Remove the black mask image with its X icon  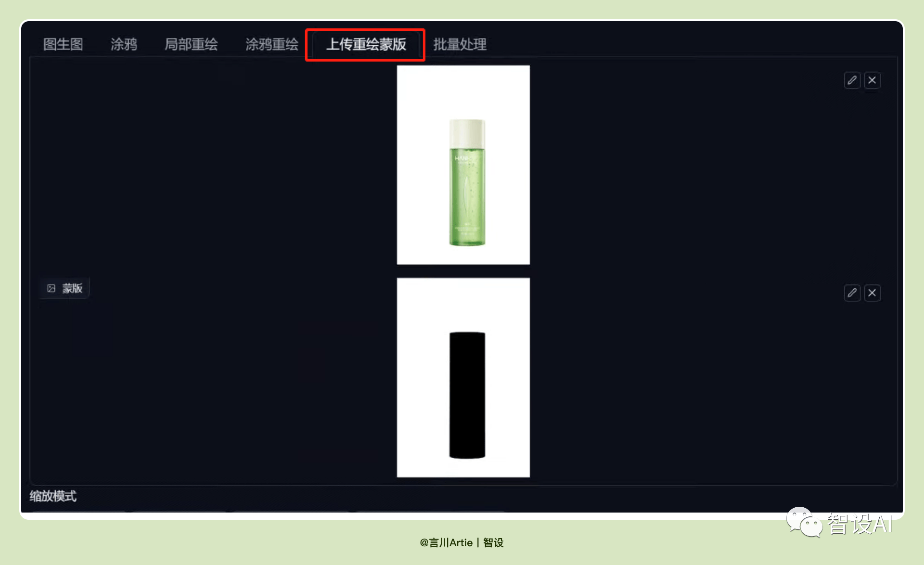(x=872, y=293)
